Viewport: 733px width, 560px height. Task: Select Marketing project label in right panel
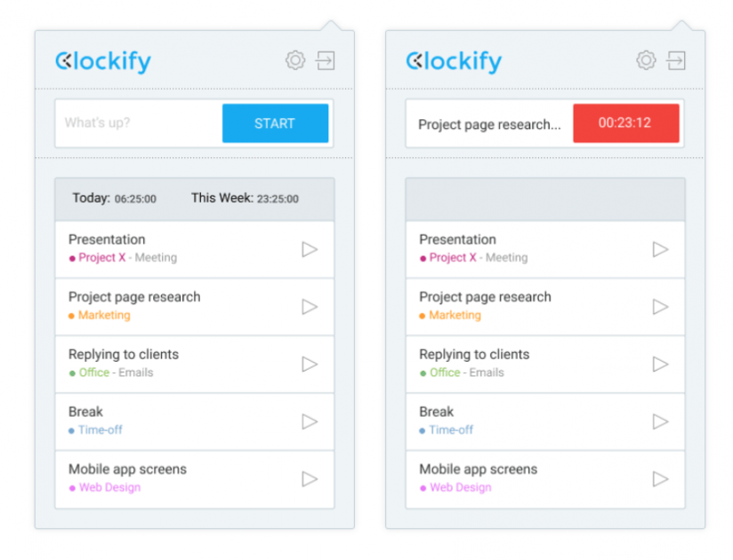click(x=455, y=316)
